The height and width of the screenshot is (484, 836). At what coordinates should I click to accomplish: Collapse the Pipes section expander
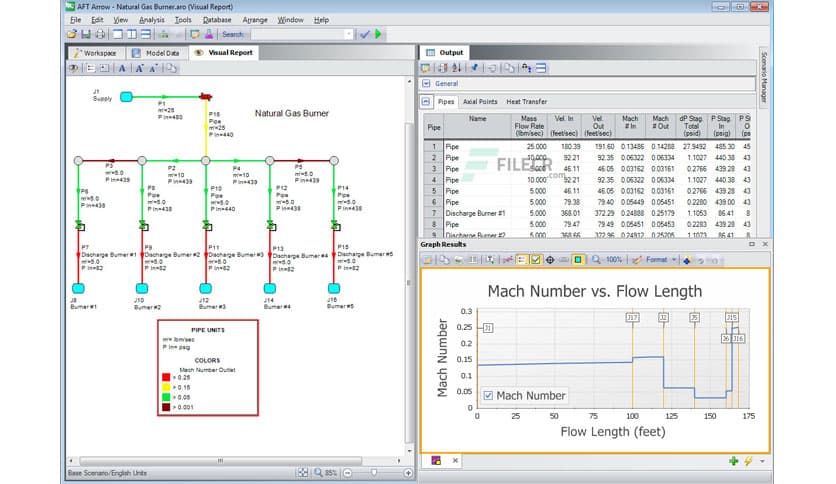tap(426, 101)
